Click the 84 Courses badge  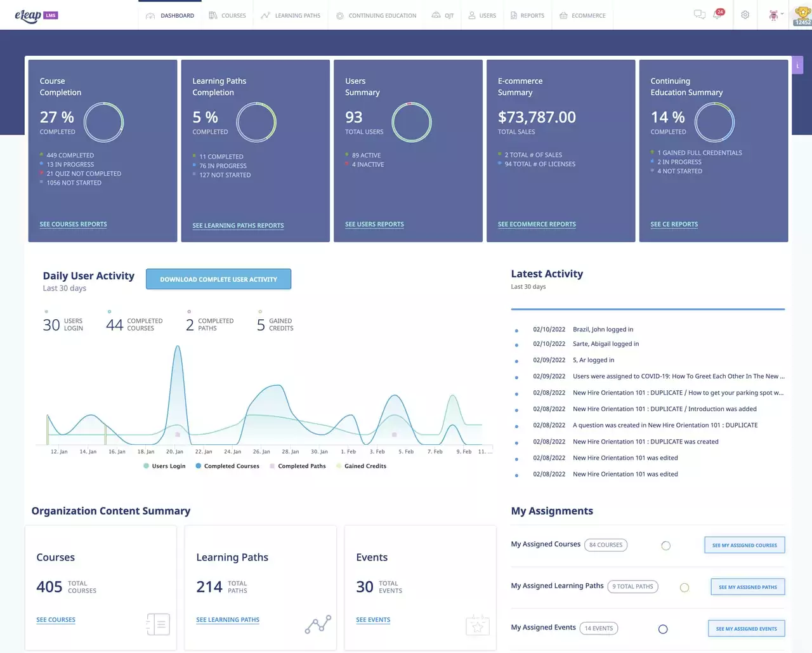coord(606,544)
